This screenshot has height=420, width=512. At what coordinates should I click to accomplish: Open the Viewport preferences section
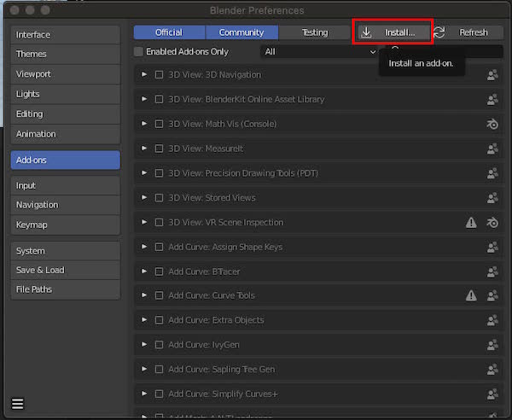(x=66, y=74)
